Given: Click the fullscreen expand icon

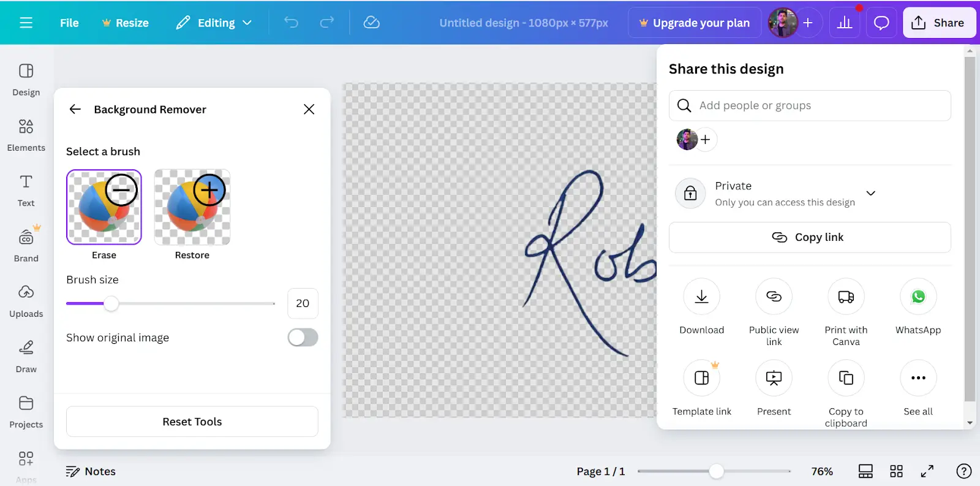Looking at the screenshot, I should (927, 471).
